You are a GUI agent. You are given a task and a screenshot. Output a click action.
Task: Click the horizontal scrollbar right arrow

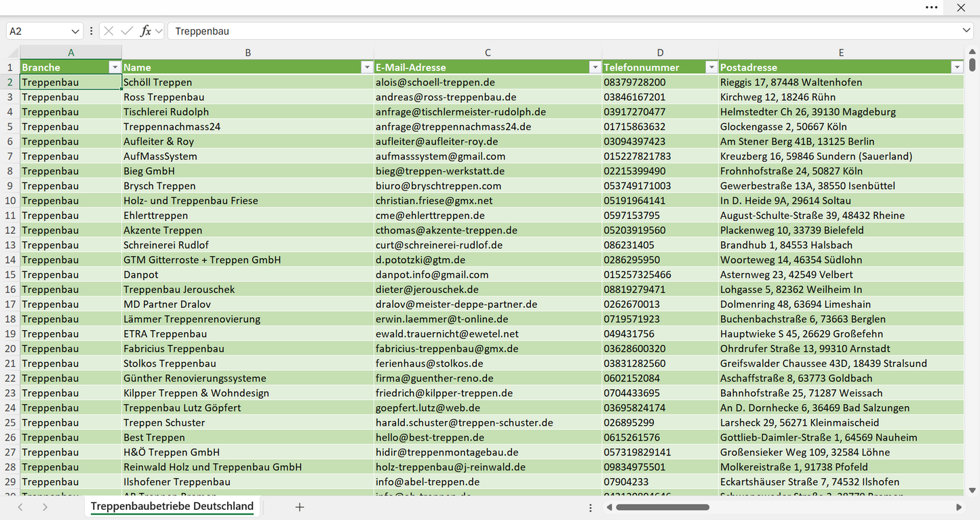958,507
